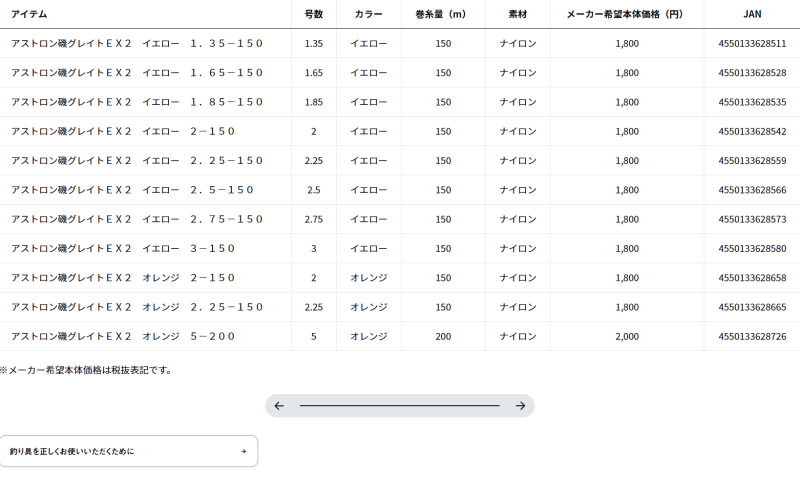800x497 pixels.
Task: Click the horizontal scroll track line
Action: [x=399, y=406]
